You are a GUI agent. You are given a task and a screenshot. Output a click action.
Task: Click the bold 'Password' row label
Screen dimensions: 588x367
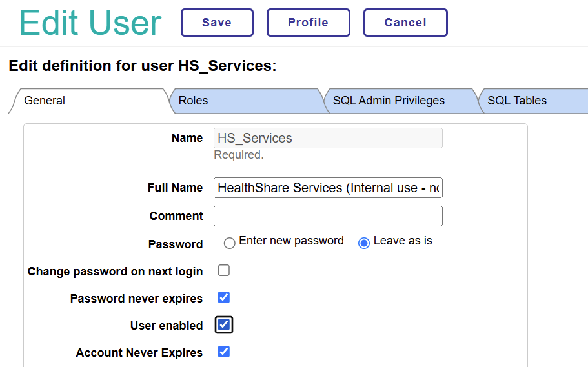click(x=176, y=244)
